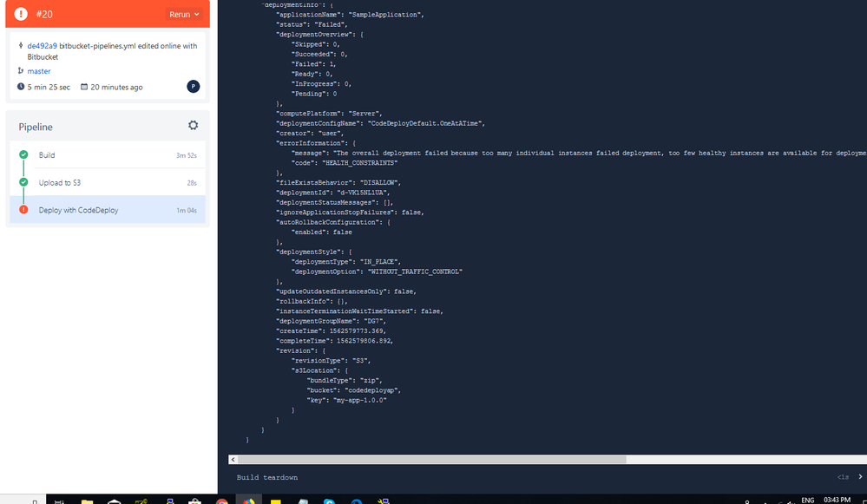The image size is (867, 504).
Task: Click the 'Pipeline' panel heading
Action: pos(36,128)
